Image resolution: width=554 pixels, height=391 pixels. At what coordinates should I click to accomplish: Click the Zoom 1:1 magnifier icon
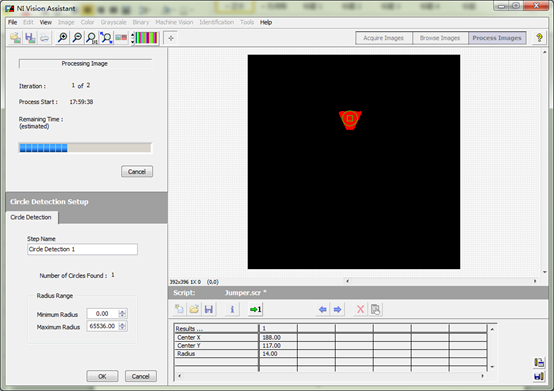click(x=92, y=38)
